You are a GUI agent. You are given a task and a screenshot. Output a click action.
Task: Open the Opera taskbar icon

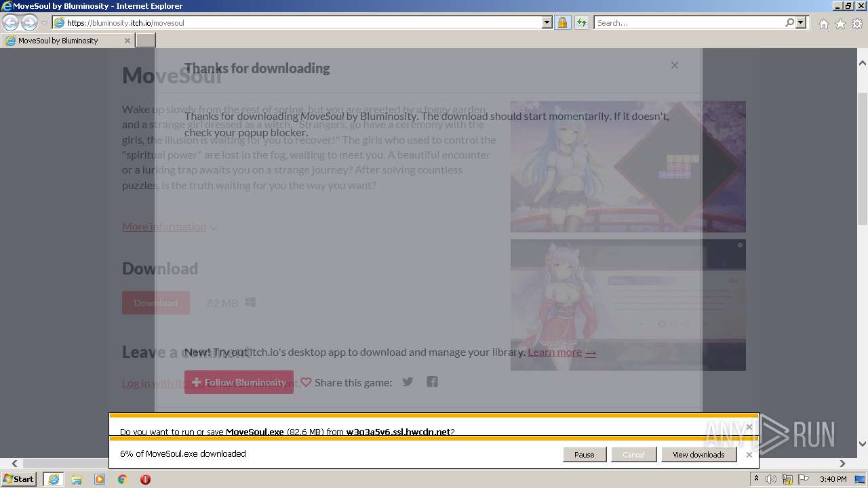(145, 479)
